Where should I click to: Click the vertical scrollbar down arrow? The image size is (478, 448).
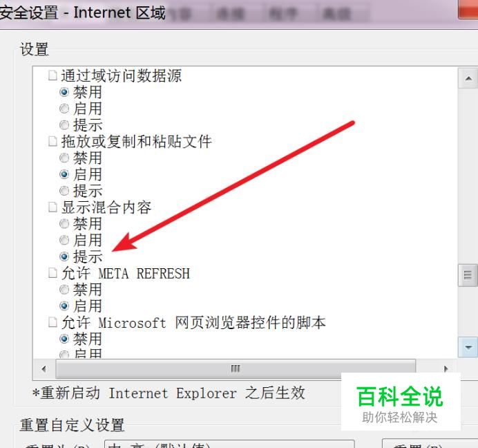468,347
